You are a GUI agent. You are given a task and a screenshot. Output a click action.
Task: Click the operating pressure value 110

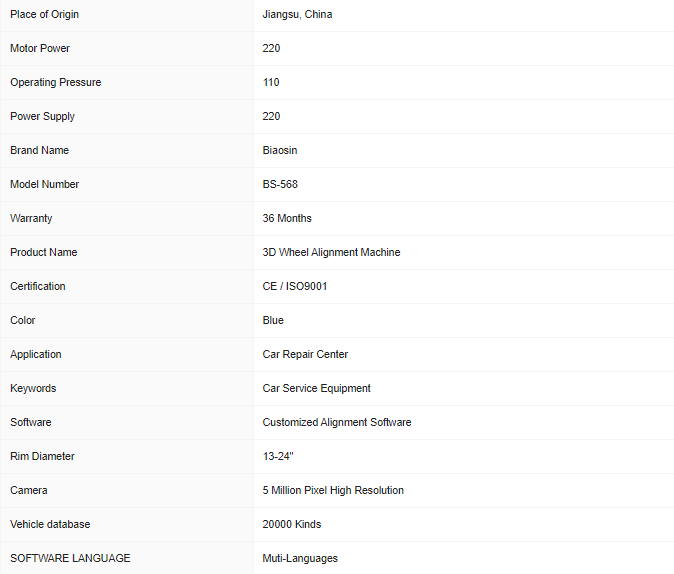point(271,82)
